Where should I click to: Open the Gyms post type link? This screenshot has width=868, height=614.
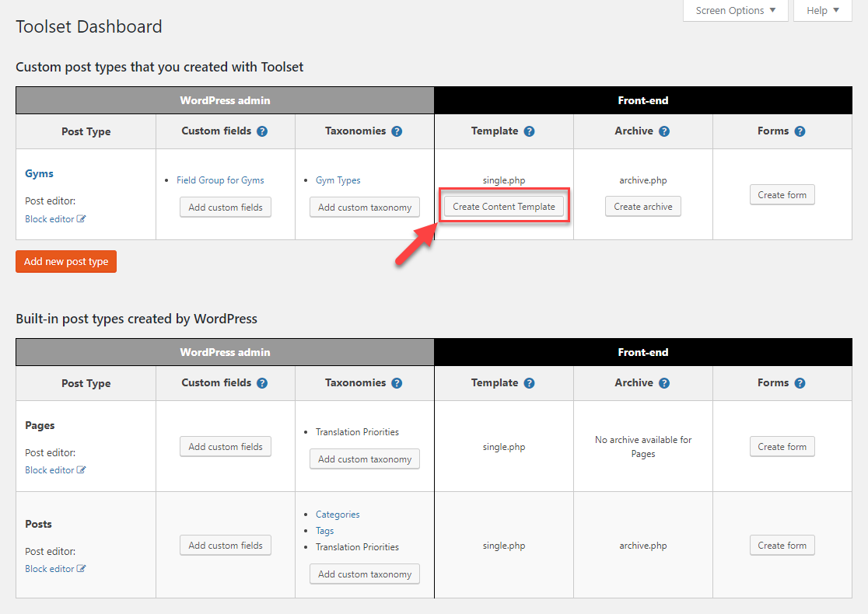click(40, 173)
